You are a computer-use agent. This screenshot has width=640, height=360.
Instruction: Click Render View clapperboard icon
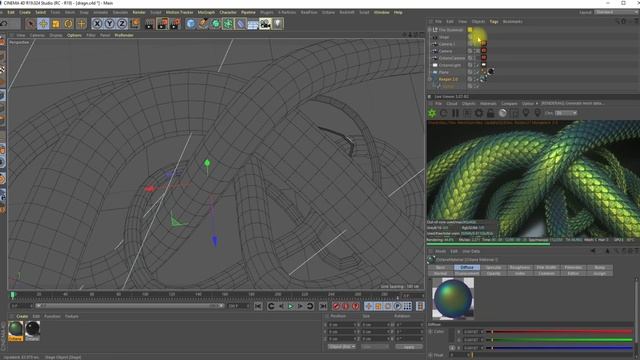[149, 24]
